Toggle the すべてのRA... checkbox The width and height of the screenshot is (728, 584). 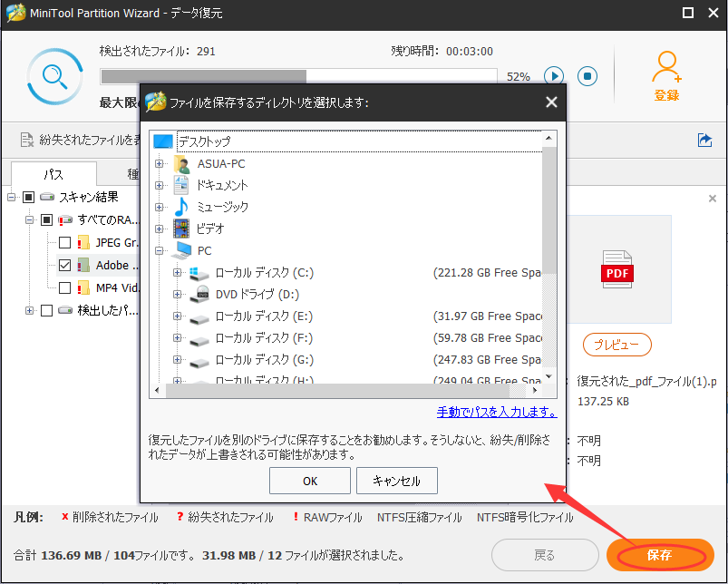[x=46, y=220]
